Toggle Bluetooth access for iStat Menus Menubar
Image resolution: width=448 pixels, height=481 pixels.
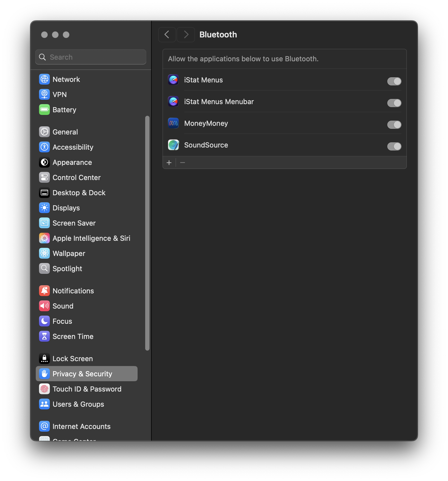click(394, 103)
